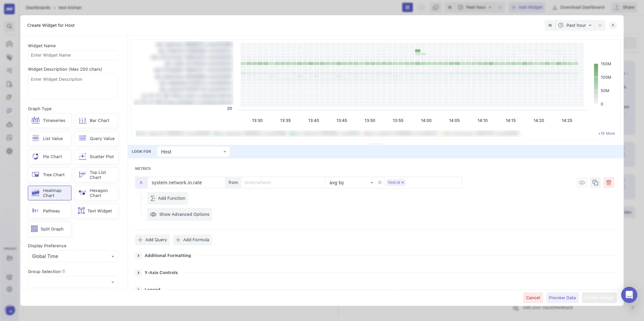Image resolution: width=644 pixels, height=321 pixels.
Task: Pick the Pie Chart graph type
Action: pyautogui.click(x=49, y=157)
